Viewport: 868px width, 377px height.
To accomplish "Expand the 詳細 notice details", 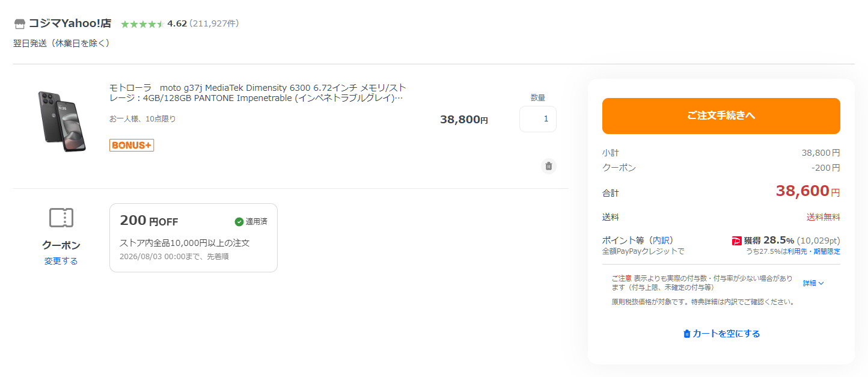I will (x=813, y=283).
